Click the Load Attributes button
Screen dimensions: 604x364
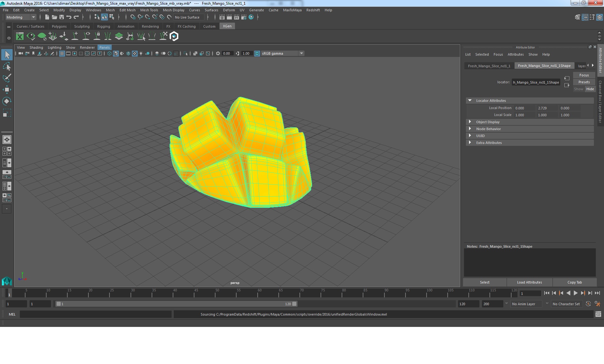pos(529,282)
